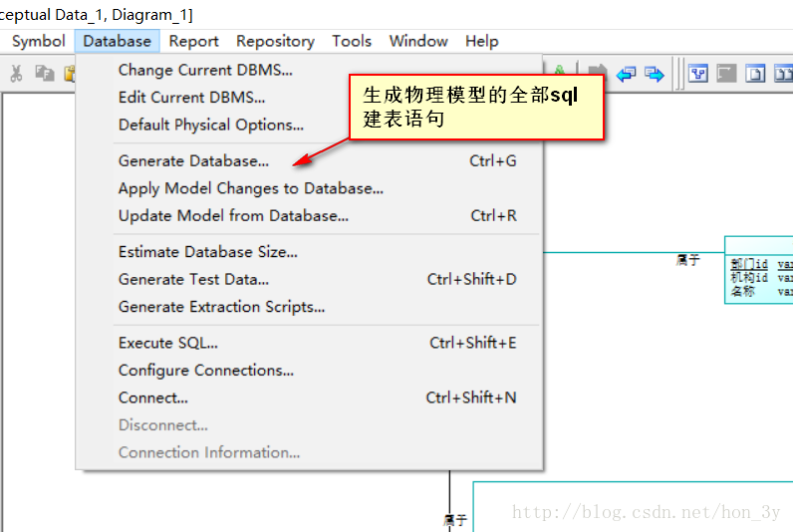Image resolution: width=793 pixels, height=532 pixels.
Task: Click the page window toolbar icon
Action: point(755,74)
